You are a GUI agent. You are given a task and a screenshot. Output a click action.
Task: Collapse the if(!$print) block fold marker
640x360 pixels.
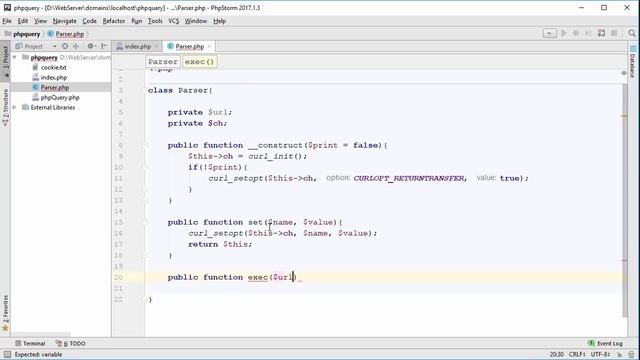(145, 167)
